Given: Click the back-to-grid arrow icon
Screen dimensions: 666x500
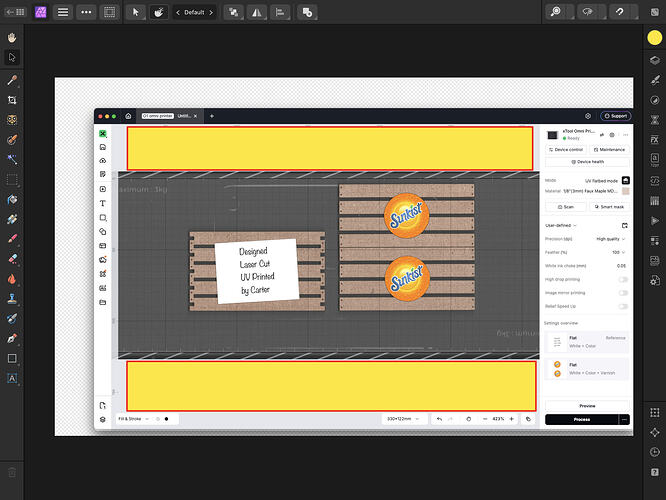Looking at the screenshot, I should pyautogui.click(x=15, y=12).
